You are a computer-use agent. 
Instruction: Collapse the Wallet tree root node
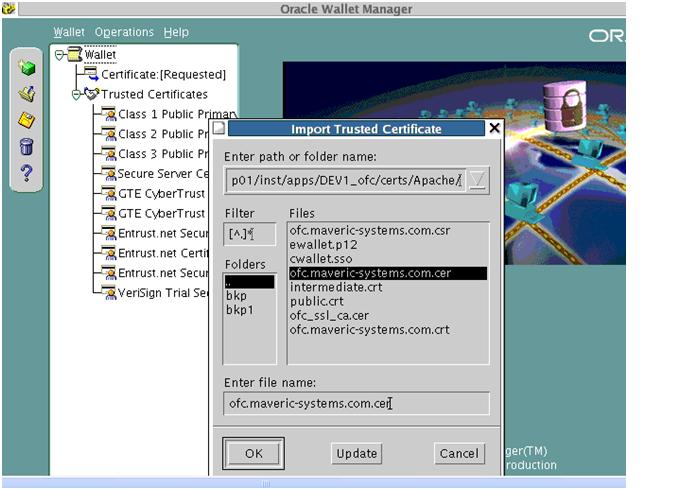coord(60,55)
